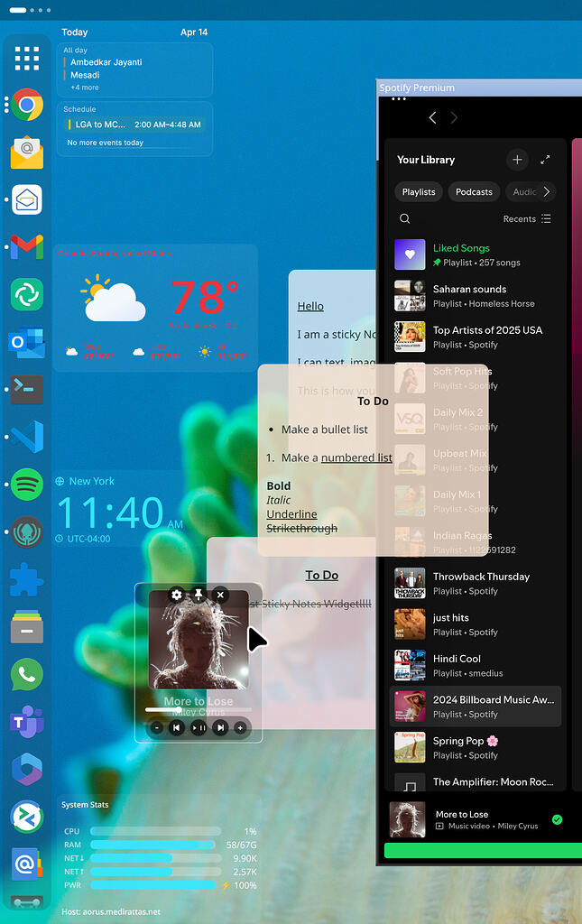Click the numbered list link in To Do note
The height and width of the screenshot is (924, 582).
pos(356,457)
